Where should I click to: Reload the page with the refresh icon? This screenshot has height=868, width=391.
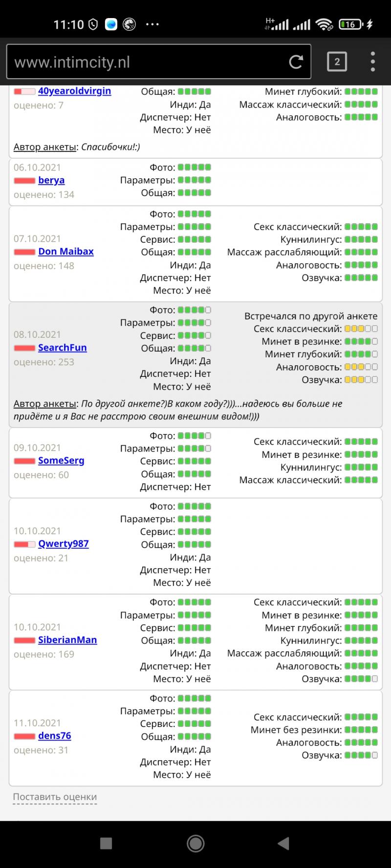(x=296, y=62)
